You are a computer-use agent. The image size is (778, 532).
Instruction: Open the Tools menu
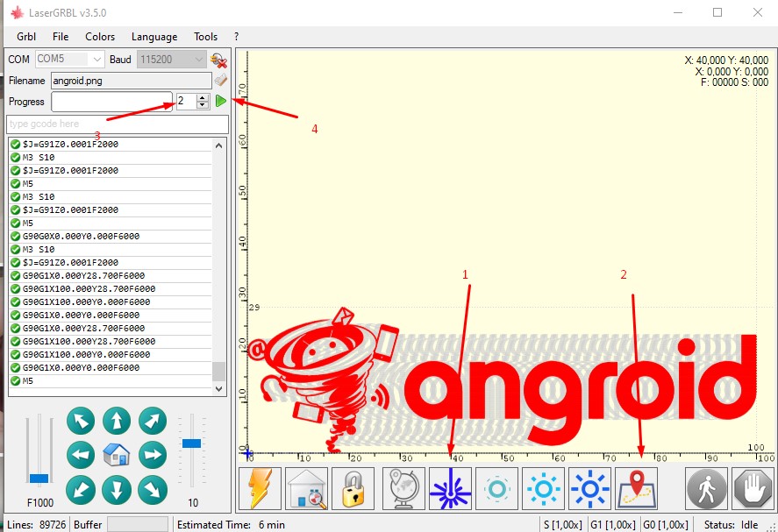click(205, 37)
